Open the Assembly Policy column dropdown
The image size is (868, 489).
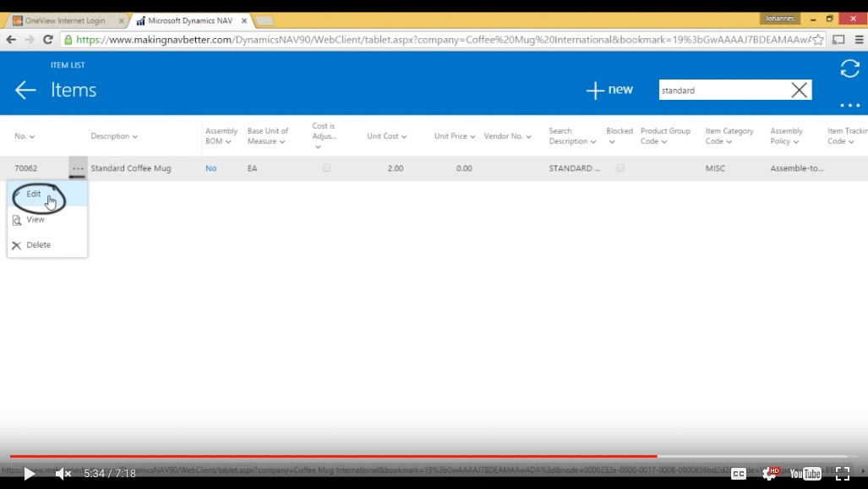click(795, 142)
